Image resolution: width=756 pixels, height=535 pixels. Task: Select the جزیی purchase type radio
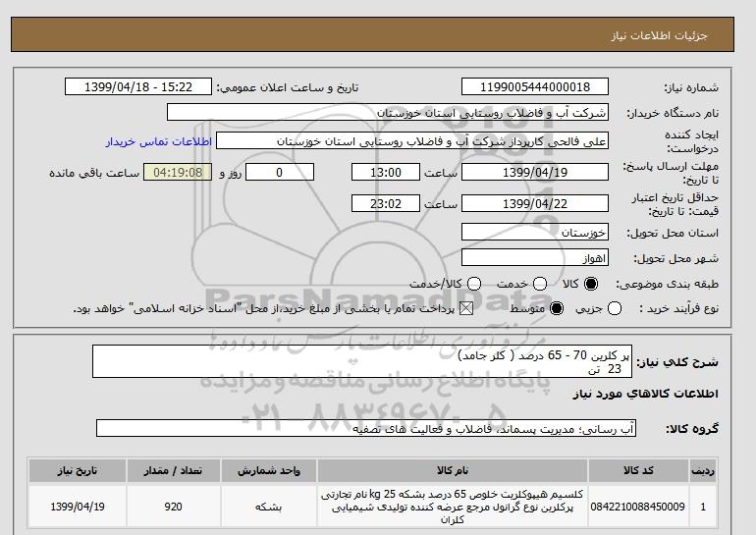coord(615,308)
